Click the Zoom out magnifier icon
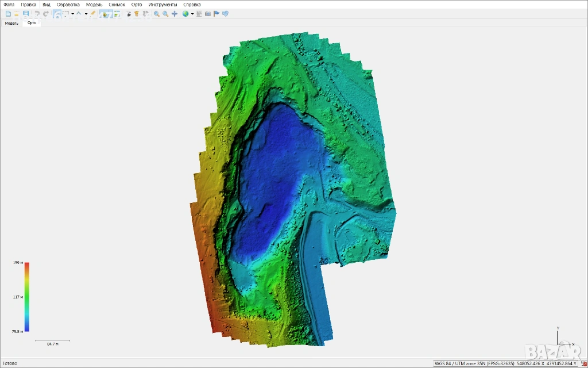Image resolution: width=588 pixels, height=368 pixels. coord(165,14)
